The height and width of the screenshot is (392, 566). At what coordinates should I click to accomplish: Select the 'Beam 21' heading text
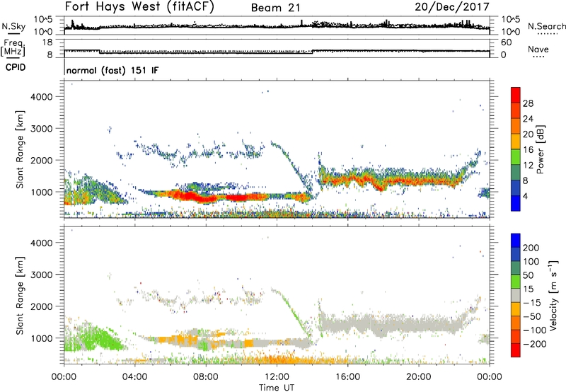275,8
